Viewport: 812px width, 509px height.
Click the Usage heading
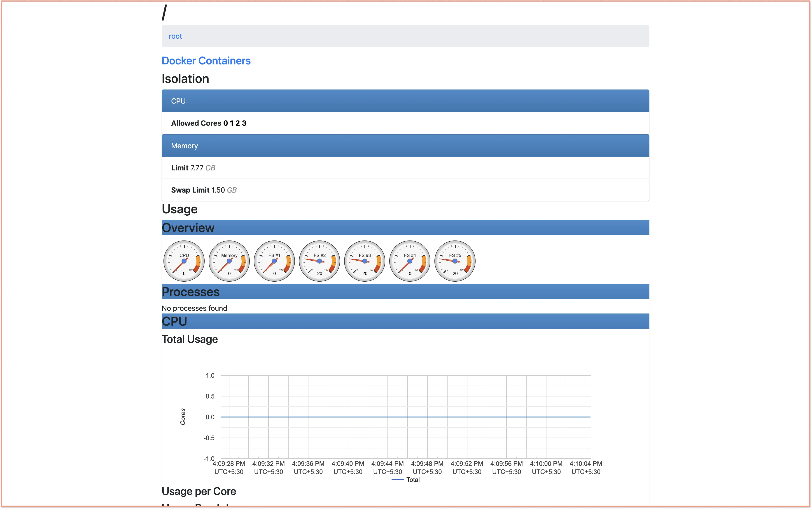tap(180, 209)
